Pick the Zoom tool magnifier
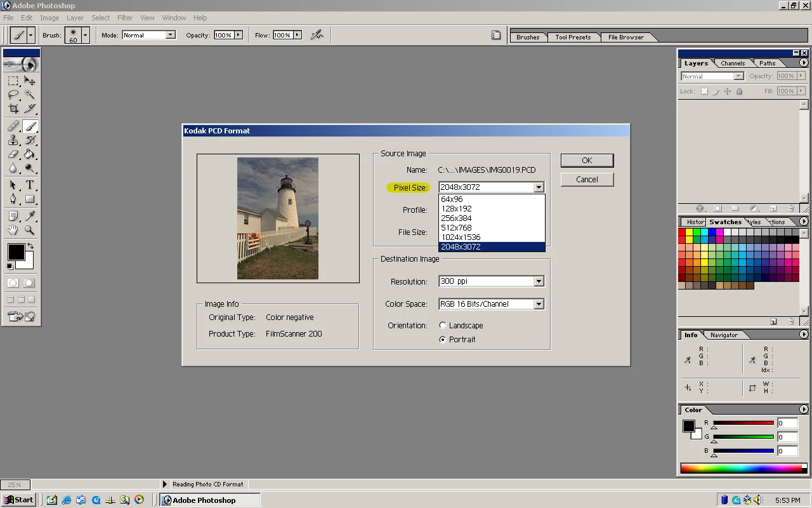The width and height of the screenshot is (812, 508). click(x=30, y=231)
